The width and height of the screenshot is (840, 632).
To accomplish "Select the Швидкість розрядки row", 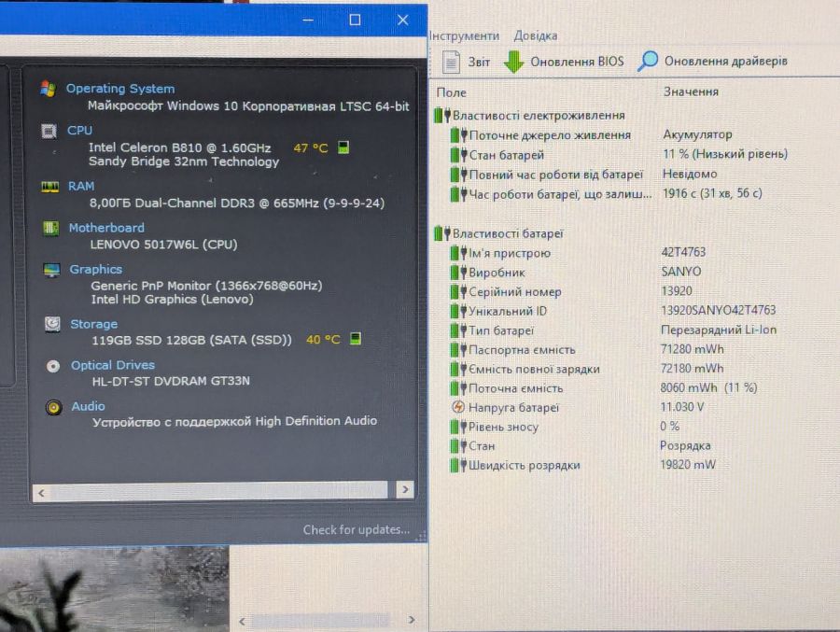I will 582,465.
